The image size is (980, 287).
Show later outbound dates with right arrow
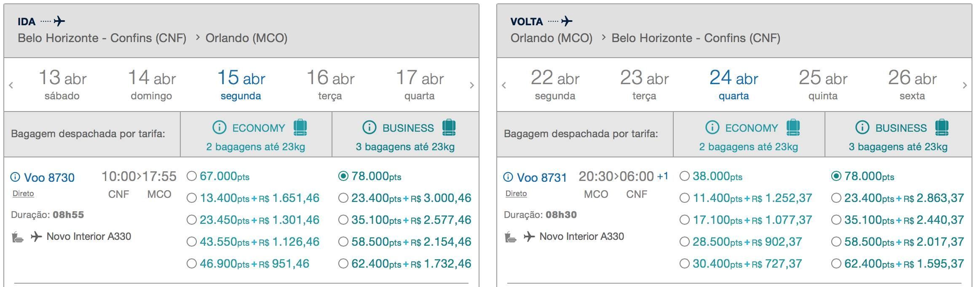[472, 85]
